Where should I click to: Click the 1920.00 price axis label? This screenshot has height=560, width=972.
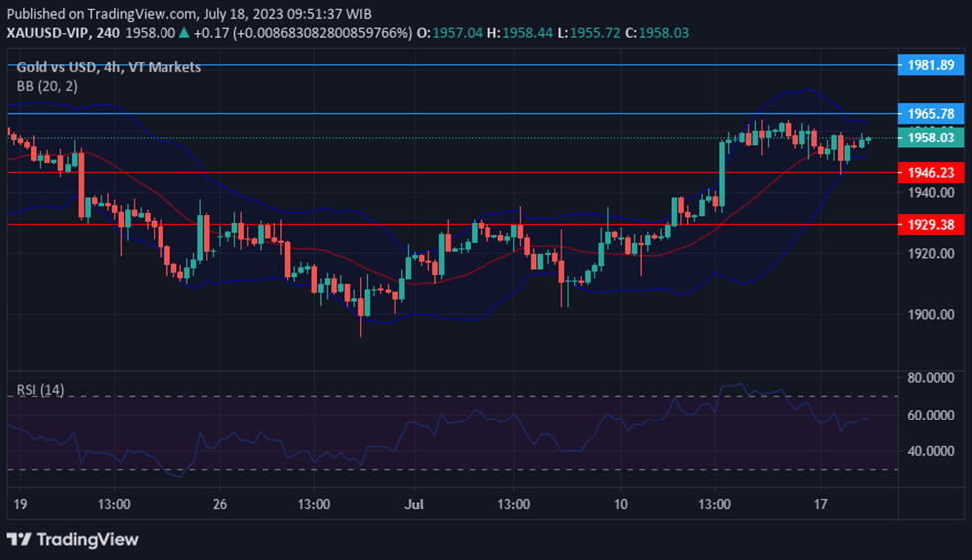click(x=931, y=254)
